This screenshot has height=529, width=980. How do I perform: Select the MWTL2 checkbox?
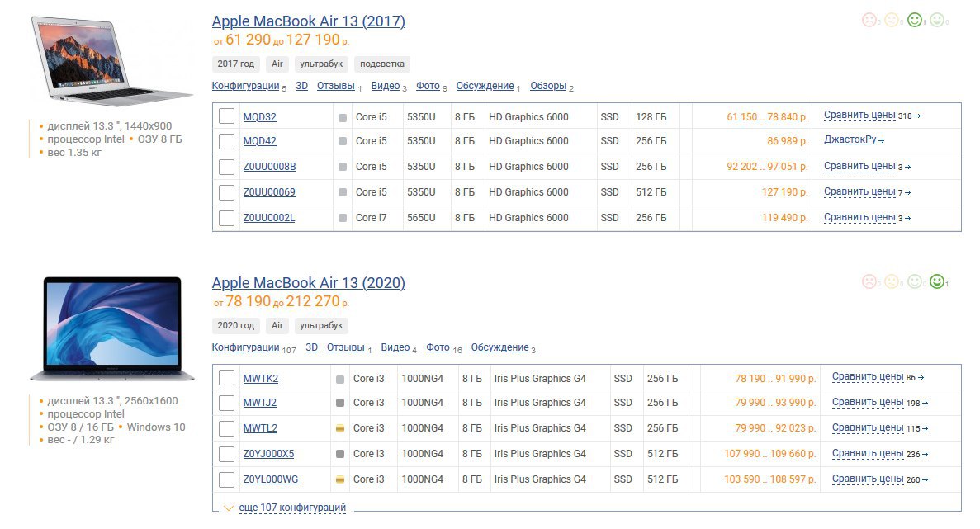pyautogui.click(x=226, y=428)
